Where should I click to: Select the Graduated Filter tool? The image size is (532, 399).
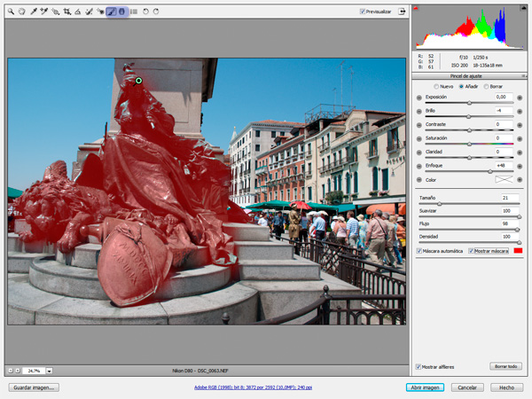coord(121,12)
